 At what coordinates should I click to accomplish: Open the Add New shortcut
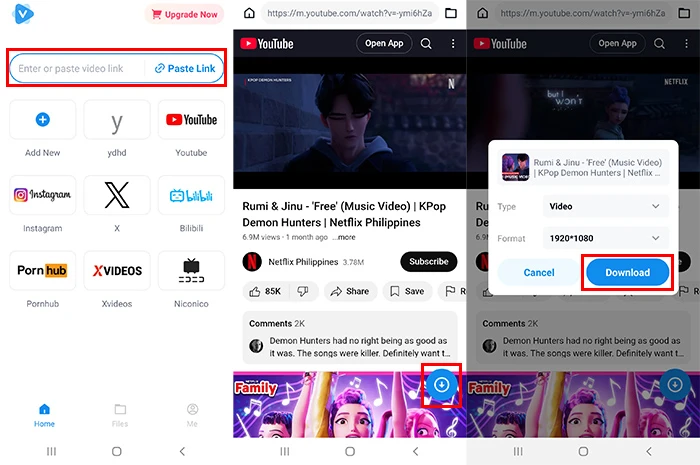(x=42, y=120)
